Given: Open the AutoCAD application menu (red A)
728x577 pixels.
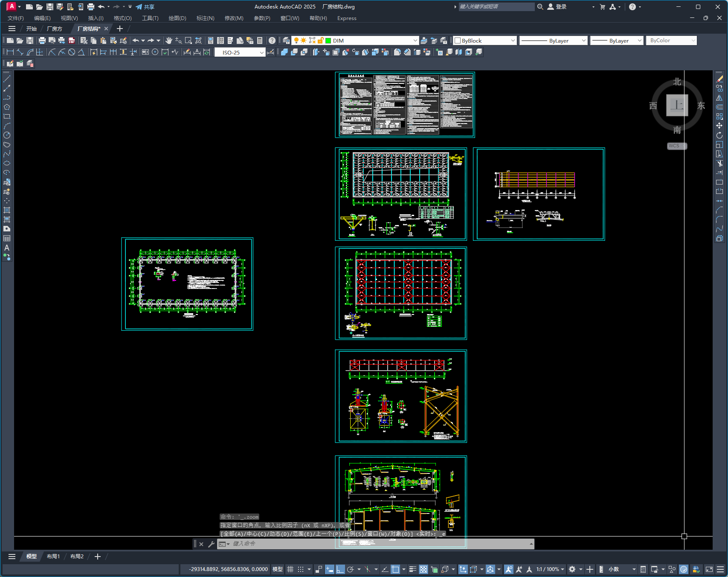Looking at the screenshot, I should (12, 6).
